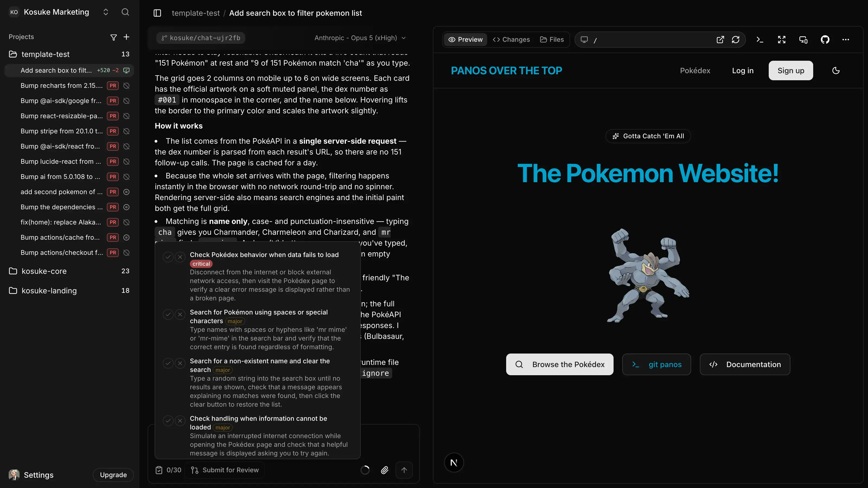Click the Sign up button
Screen dimensions: 868x488
click(790, 71)
